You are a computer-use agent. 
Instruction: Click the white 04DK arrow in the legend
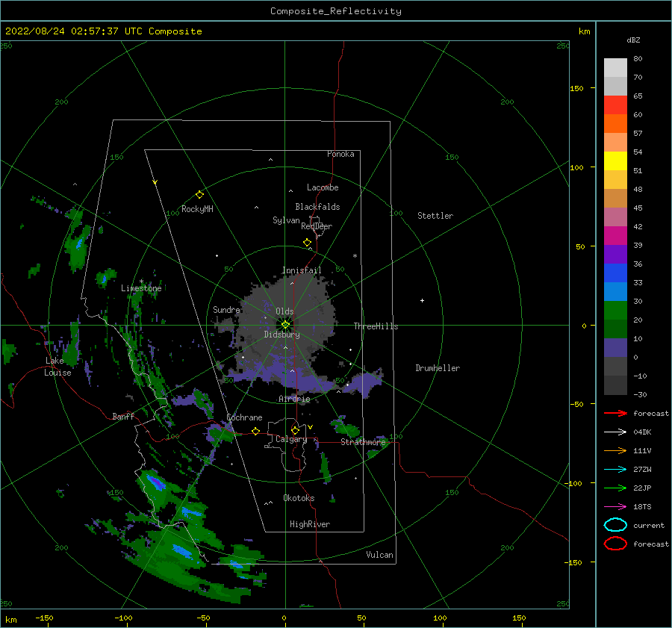(x=615, y=432)
